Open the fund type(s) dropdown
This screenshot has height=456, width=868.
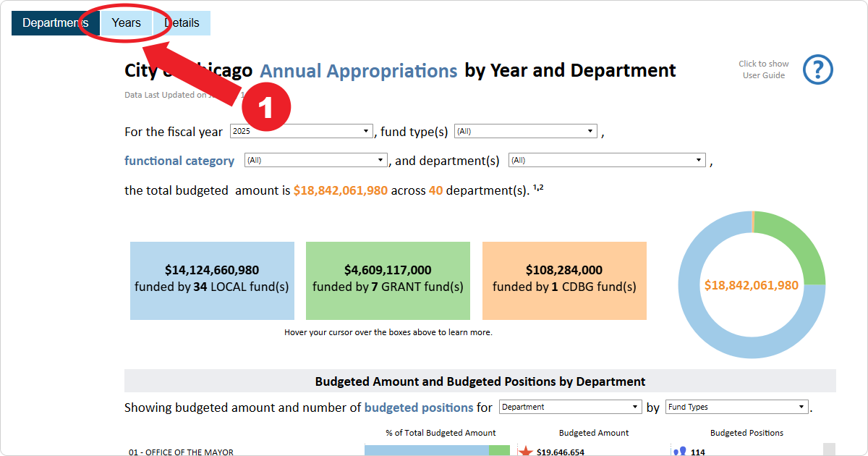coord(525,132)
